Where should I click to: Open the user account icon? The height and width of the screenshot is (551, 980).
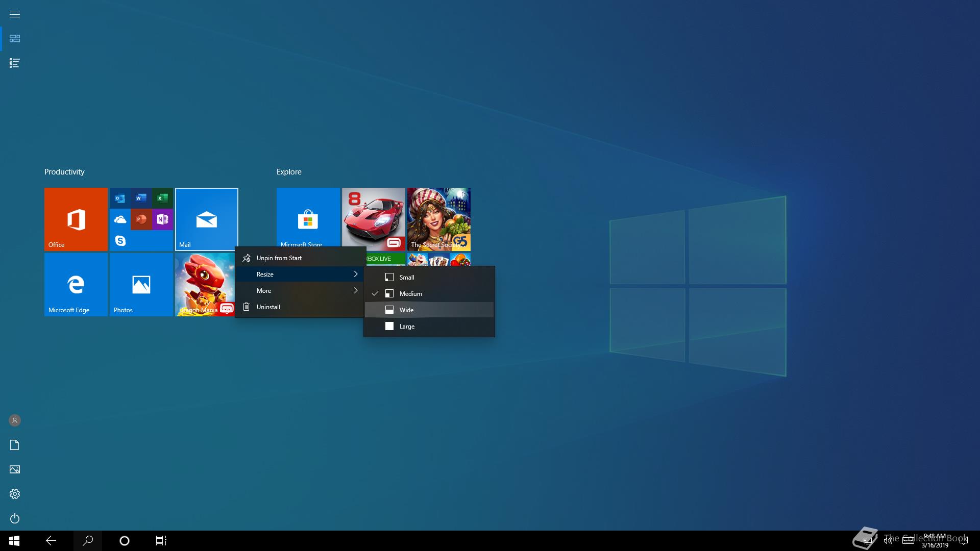coord(15,420)
